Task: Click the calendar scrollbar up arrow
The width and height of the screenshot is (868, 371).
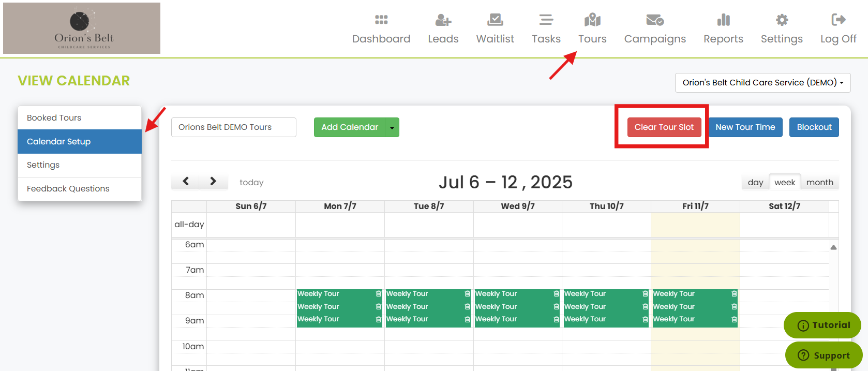Action: pyautogui.click(x=833, y=247)
